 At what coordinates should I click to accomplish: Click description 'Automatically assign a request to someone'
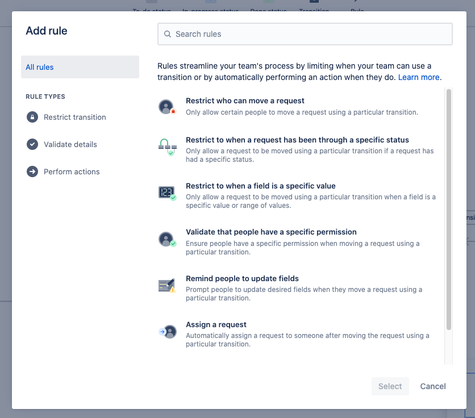(x=307, y=340)
